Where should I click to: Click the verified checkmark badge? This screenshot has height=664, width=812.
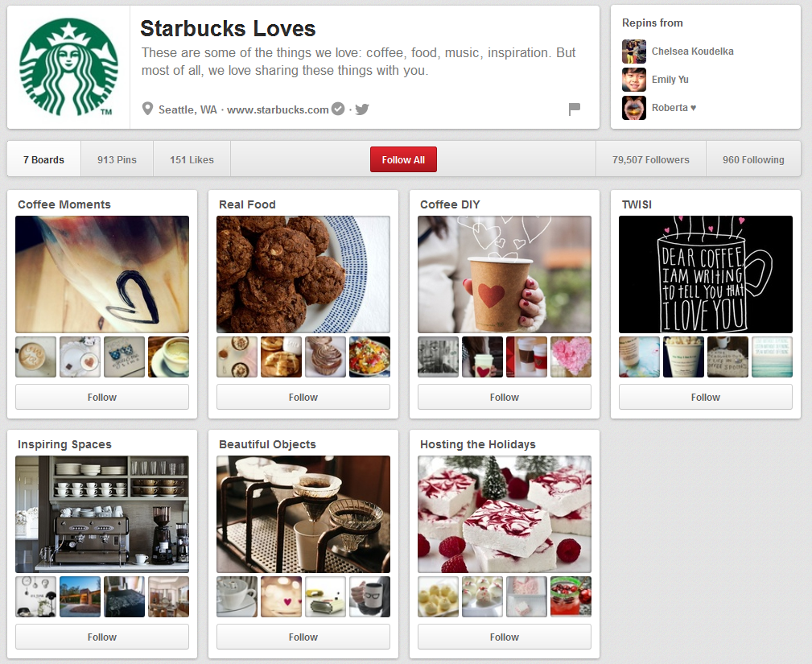coord(338,109)
